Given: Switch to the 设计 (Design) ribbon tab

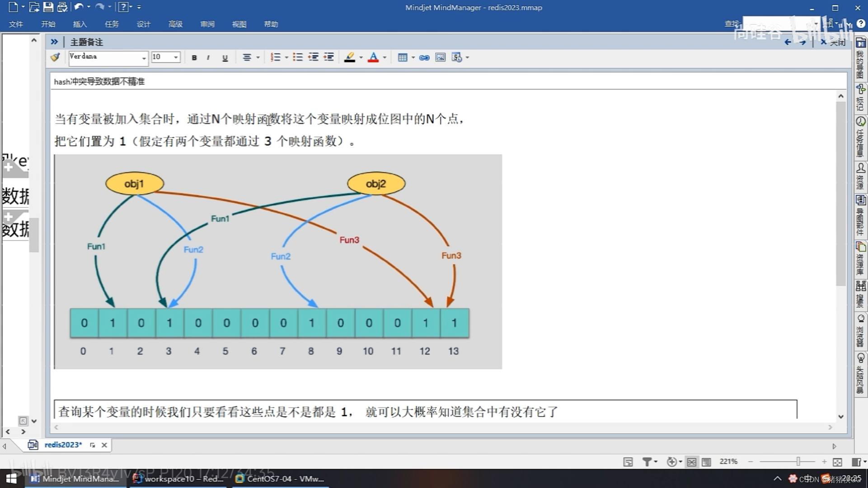Looking at the screenshot, I should pos(144,24).
